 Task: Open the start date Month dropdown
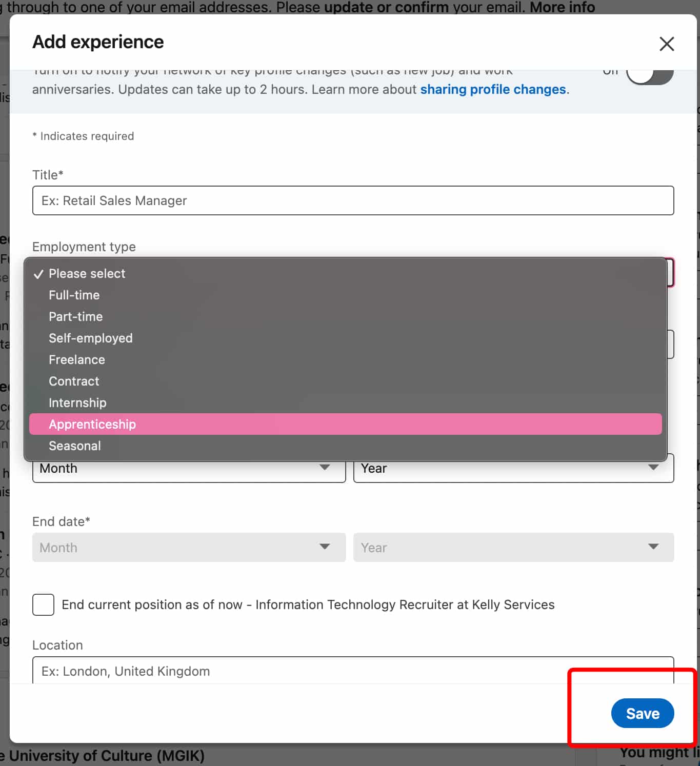coord(189,468)
